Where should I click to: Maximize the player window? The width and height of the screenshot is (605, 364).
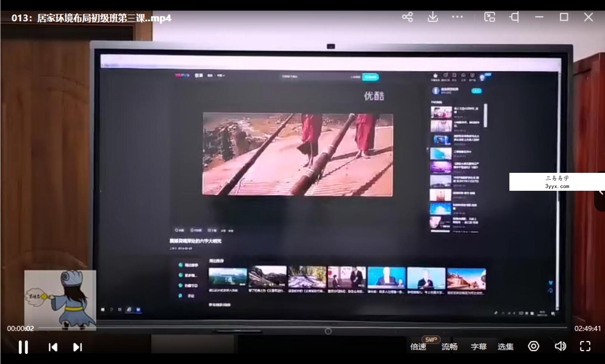[x=564, y=17]
